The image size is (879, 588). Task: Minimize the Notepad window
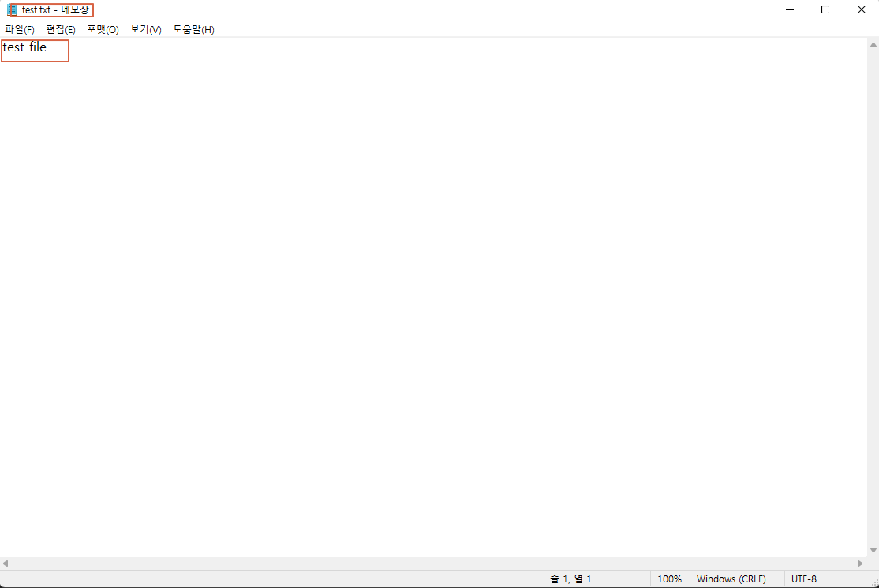point(790,9)
